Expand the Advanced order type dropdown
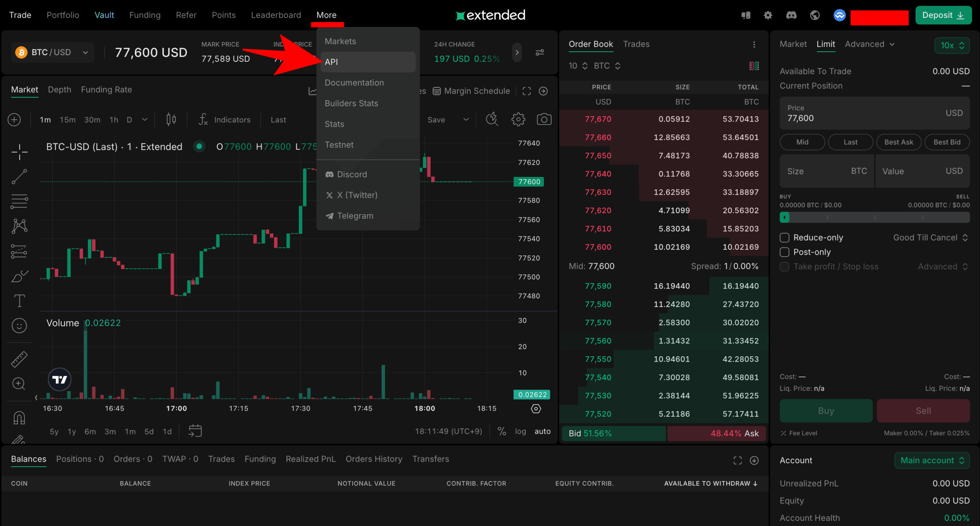This screenshot has width=980, height=526. (x=870, y=44)
